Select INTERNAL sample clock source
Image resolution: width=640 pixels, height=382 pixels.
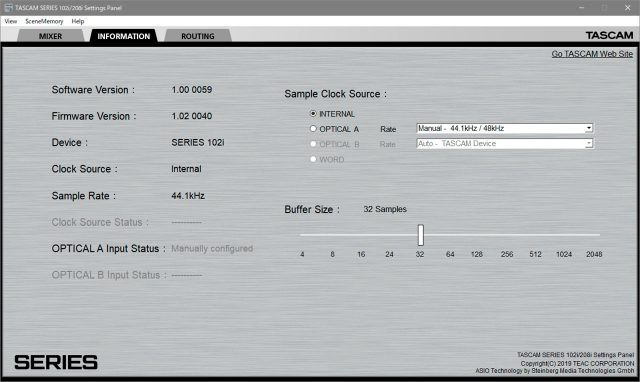[x=313, y=113]
